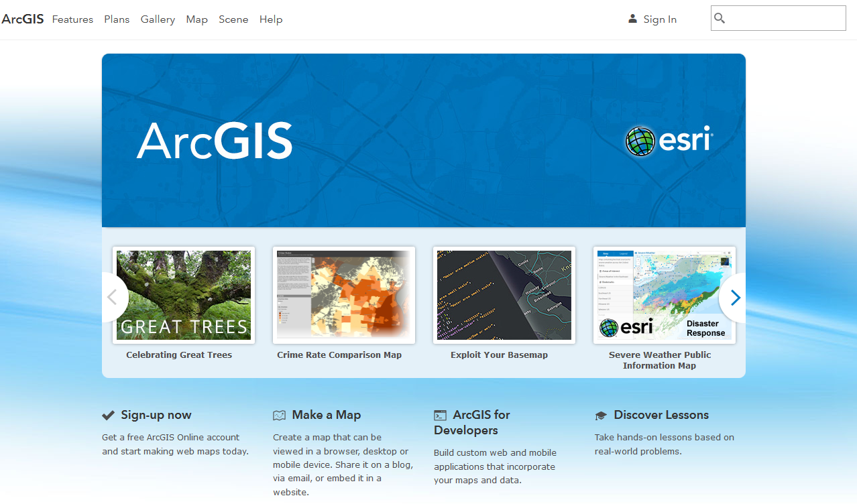Click the terminal icon beside ArcGIS for Developers
The width and height of the screenshot is (857, 504).
[440, 416]
